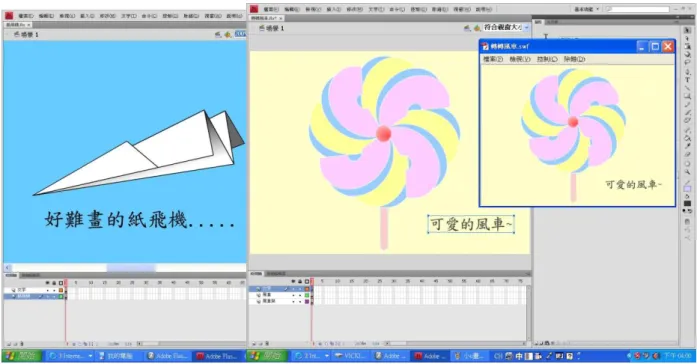Open 檔案(F) menu in SWF preview window
The width and height of the screenshot is (697, 364).
(493, 59)
